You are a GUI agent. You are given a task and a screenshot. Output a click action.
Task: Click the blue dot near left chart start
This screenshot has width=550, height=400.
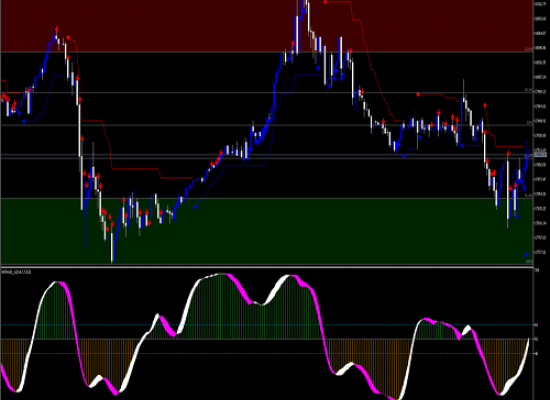click(24, 121)
